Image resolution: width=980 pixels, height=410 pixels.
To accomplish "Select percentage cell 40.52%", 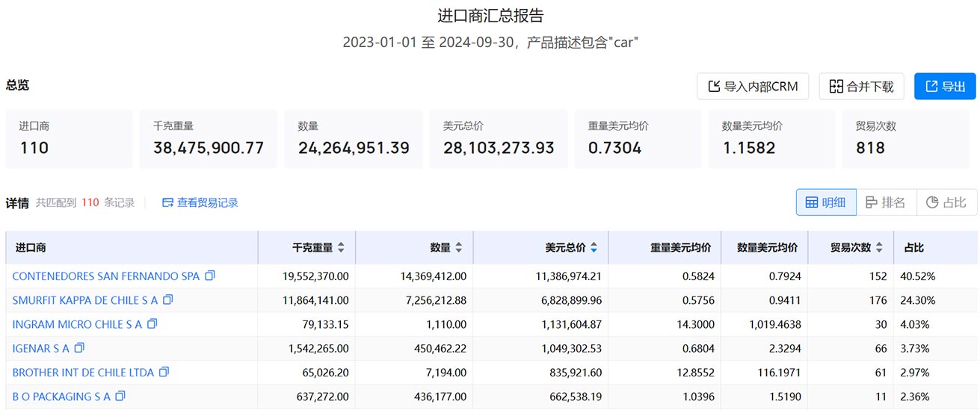I will [918, 276].
